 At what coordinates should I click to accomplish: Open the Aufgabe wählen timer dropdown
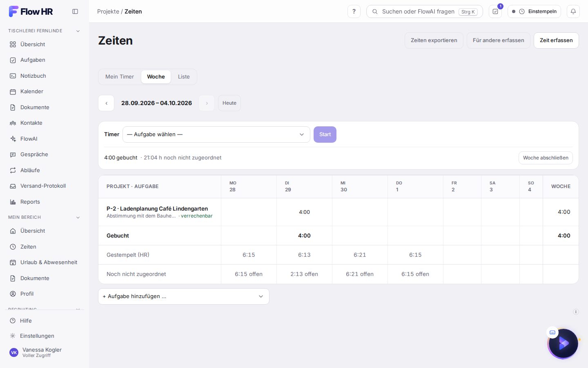(216, 135)
